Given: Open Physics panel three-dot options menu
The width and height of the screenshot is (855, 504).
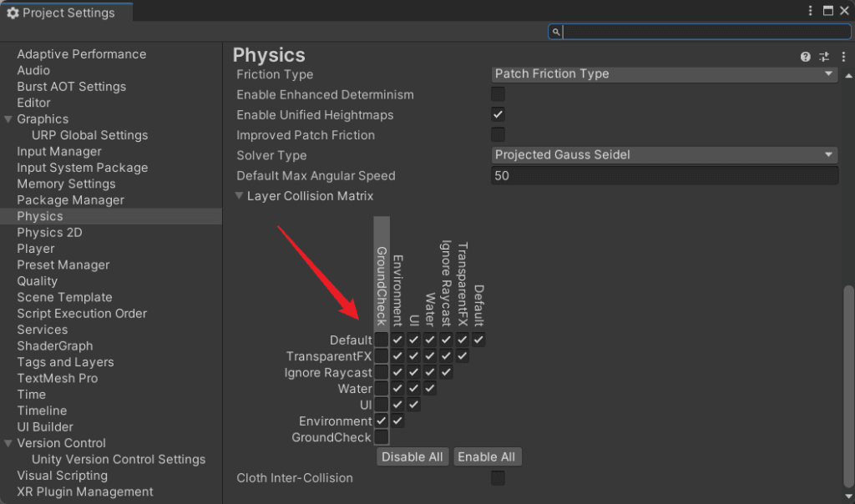Looking at the screenshot, I should pos(843,57).
